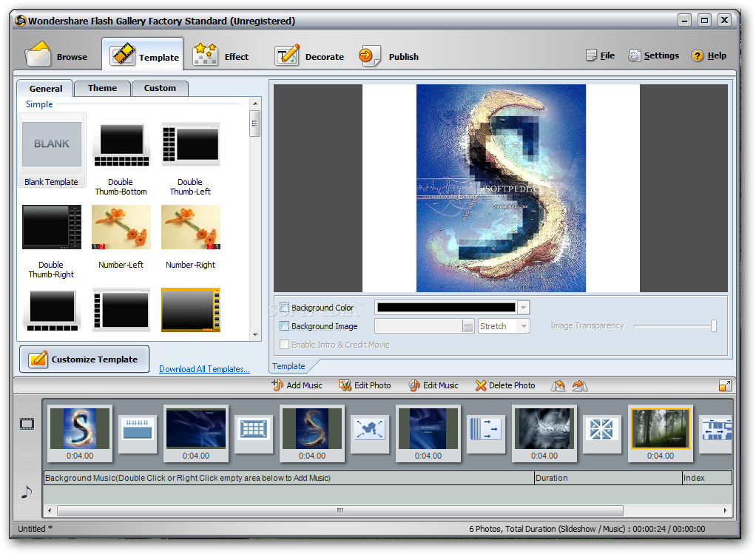The height and width of the screenshot is (554, 756).
Task: Click the black background color swatch
Action: click(446, 308)
